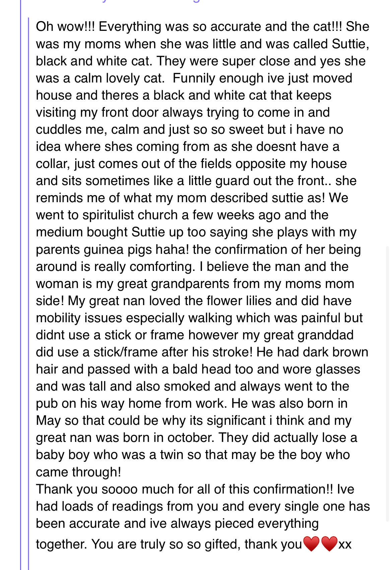This screenshot has width=392, height=570.
Task: Tap the outer purple quote bar
Action: 20,285
